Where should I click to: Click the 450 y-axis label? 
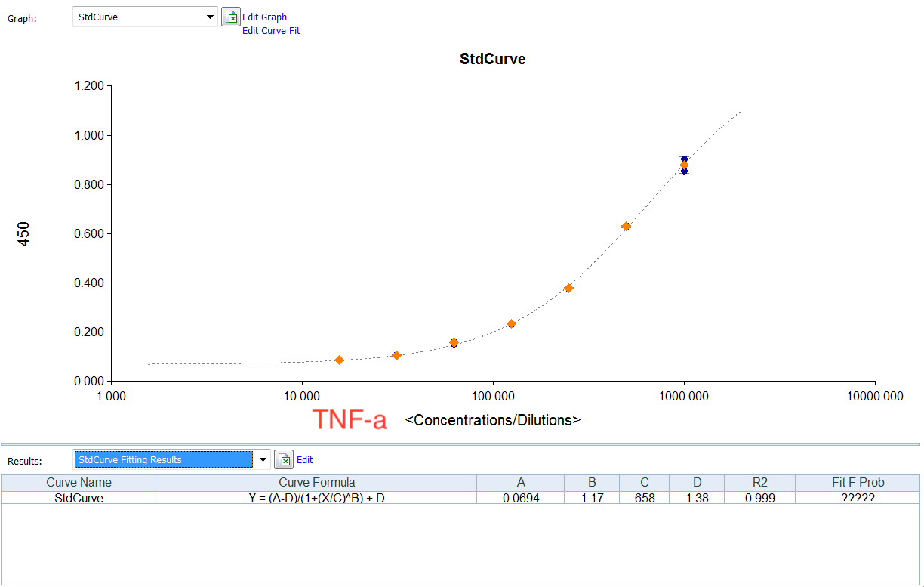(x=23, y=233)
